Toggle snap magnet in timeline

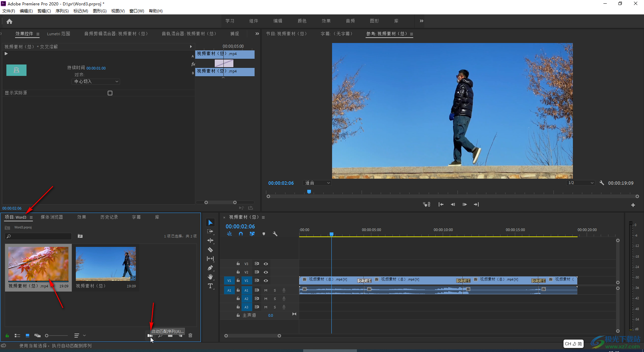point(241,234)
